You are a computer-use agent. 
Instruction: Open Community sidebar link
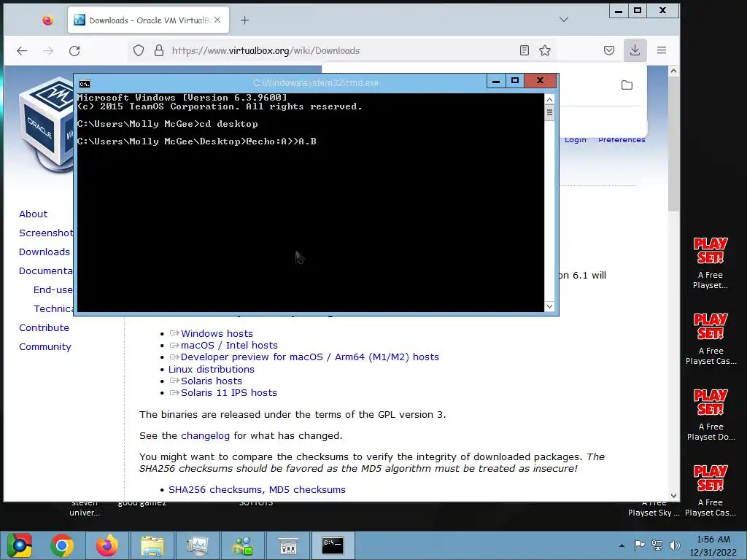click(x=45, y=346)
